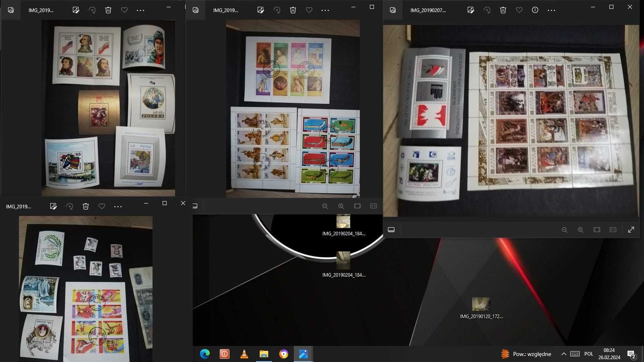This screenshot has height=362, width=644.
Task: Click Photos app icon in top-middle window
Action: pyautogui.click(x=196, y=10)
